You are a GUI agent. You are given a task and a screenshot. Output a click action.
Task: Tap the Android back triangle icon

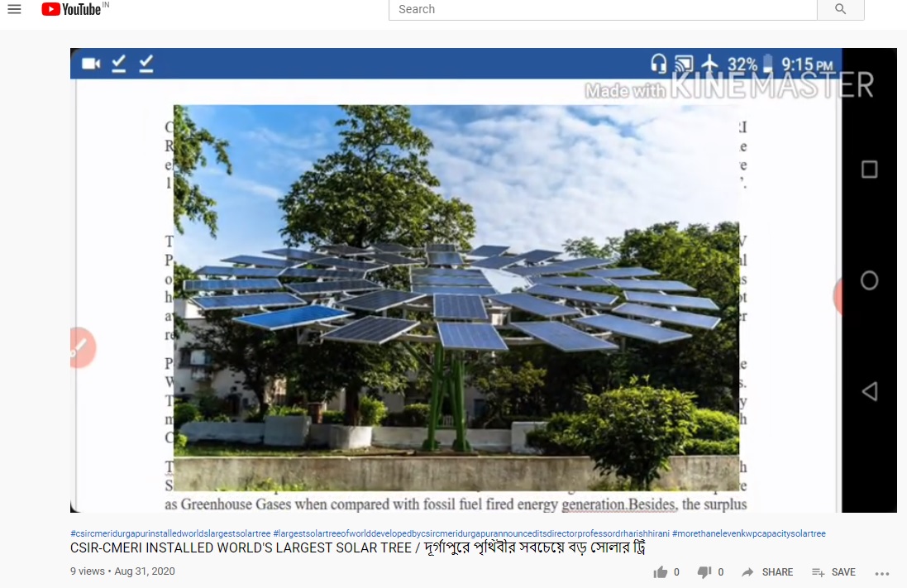(870, 391)
